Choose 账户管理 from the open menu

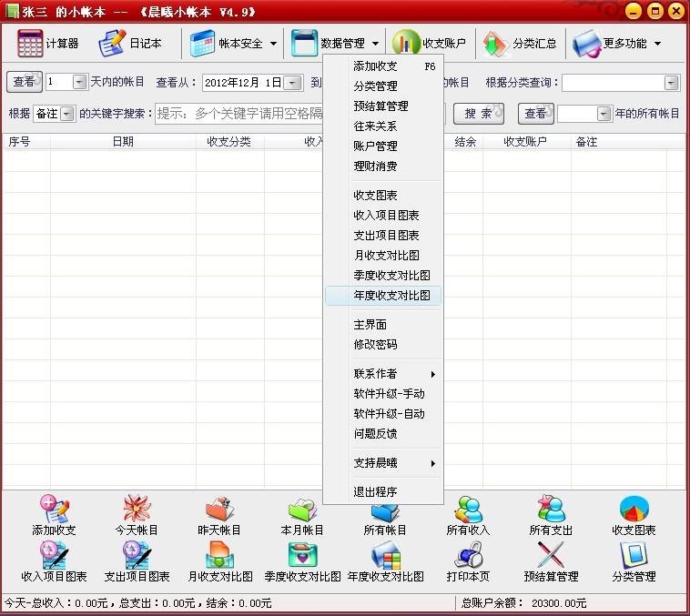pyautogui.click(x=375, y=146)
